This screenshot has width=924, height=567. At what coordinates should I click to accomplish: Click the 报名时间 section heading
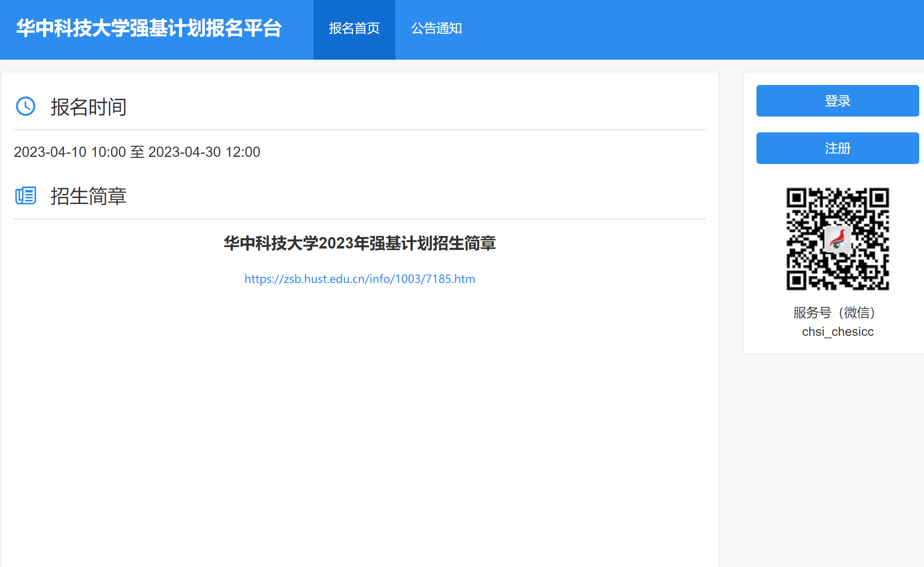click(88, 107)
